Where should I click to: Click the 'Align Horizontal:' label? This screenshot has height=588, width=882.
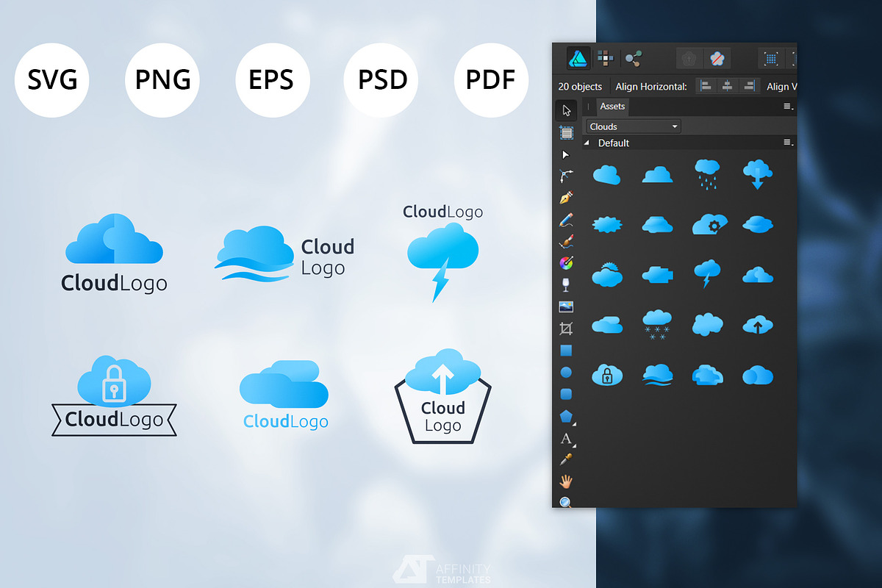(x=651, y=87)
